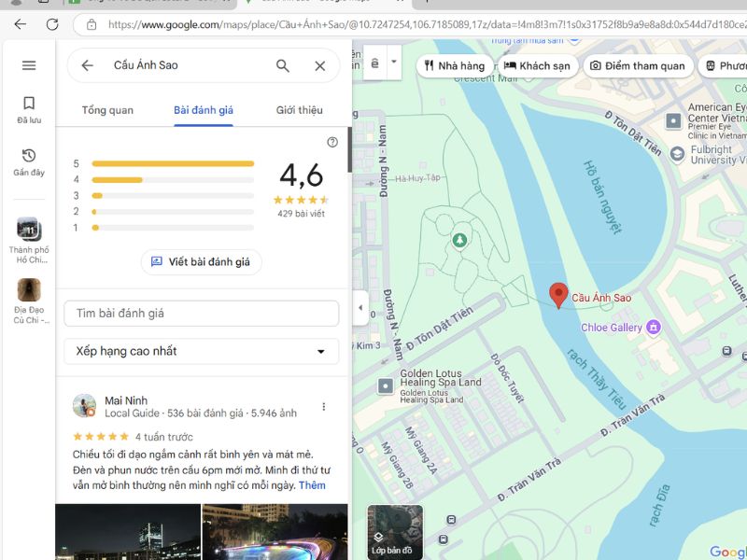Switch to the Giới thiệu tab
Image resolution: width=747 pixels, height=560 pixels.
click(299, 110)
